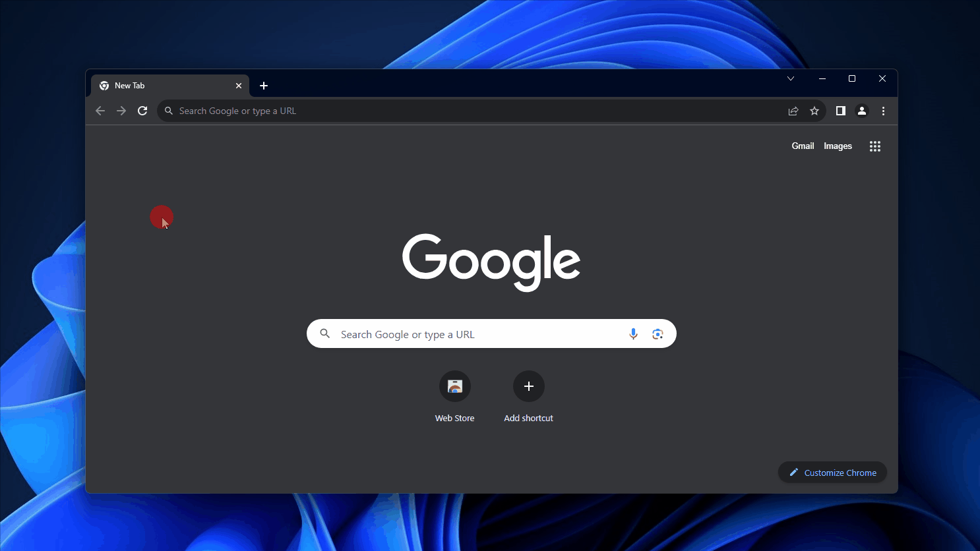
Task: Click the forward navigation arrow
Action: pos(121,111)
